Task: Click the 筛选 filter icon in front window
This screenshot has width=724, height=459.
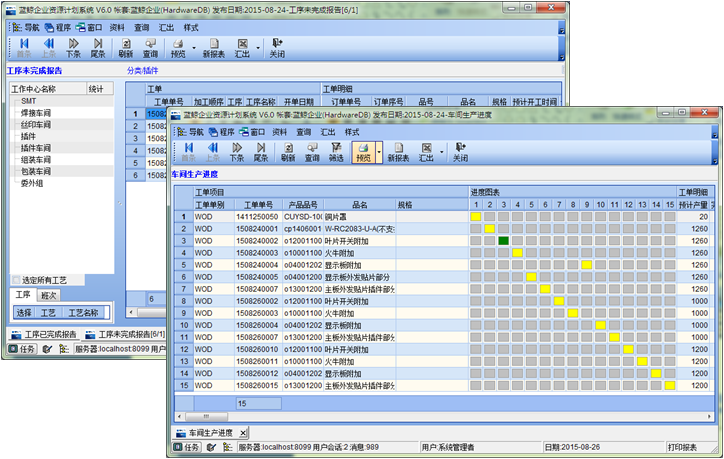Action: 336,152
